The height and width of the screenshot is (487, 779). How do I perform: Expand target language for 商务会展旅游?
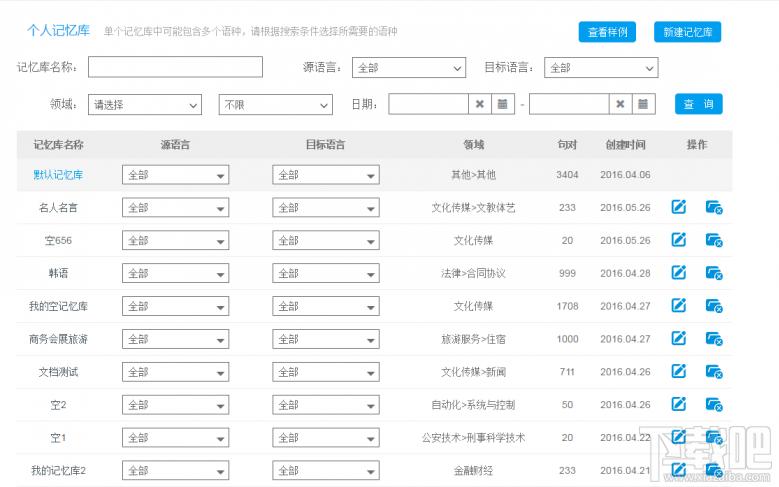click(326, 339)
